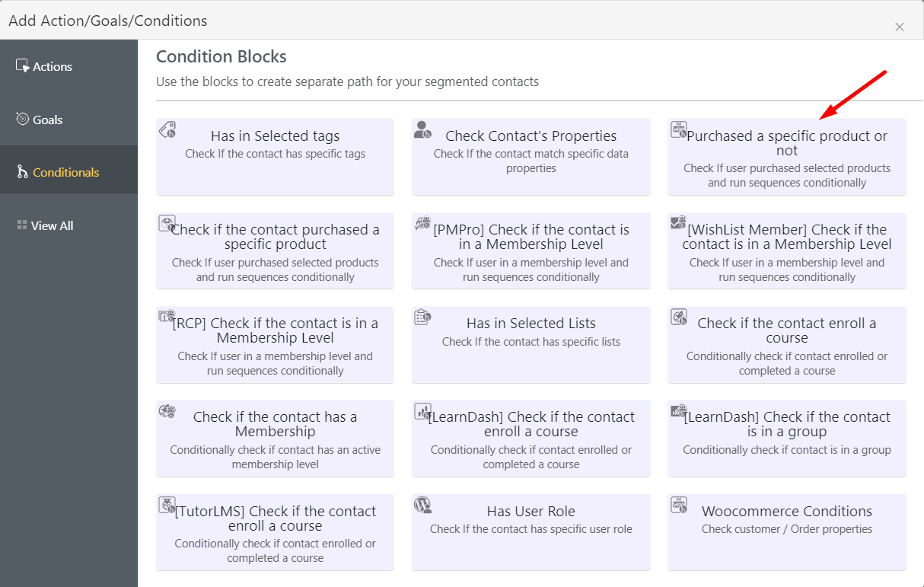Click text 'Check customer / Order properties'
924x587 pixels.
pos(787,529)
